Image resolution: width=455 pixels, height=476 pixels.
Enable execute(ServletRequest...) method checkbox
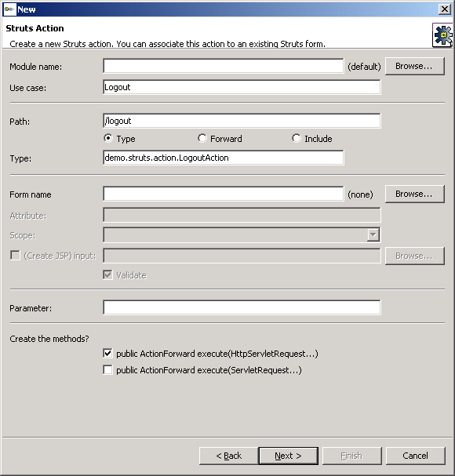point(107,370)
